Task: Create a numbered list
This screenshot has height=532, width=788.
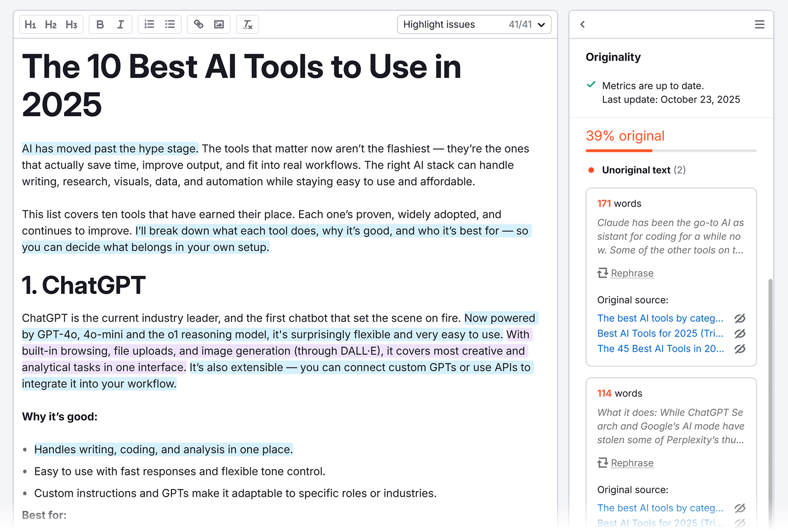Action: pyautogui.click(x=149, y=24)
